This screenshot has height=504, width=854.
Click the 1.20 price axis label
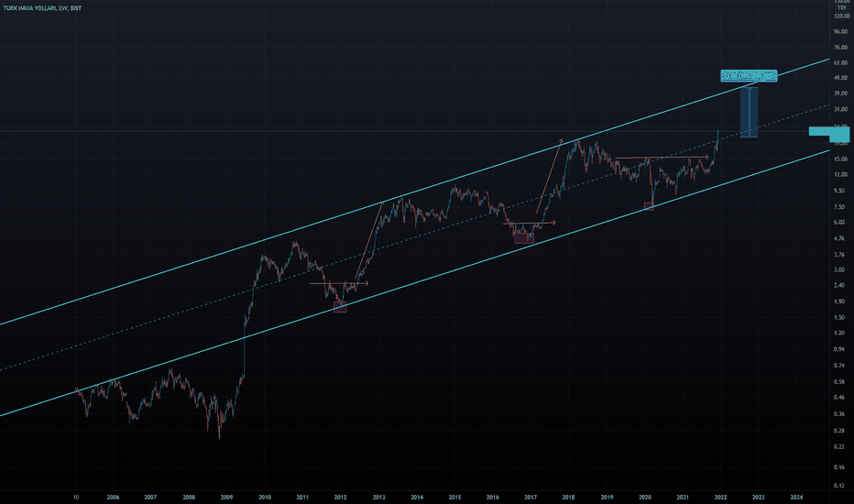coord(840,333)
